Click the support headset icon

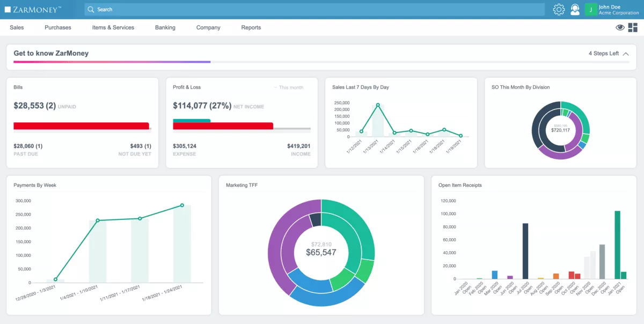point(575,9)
